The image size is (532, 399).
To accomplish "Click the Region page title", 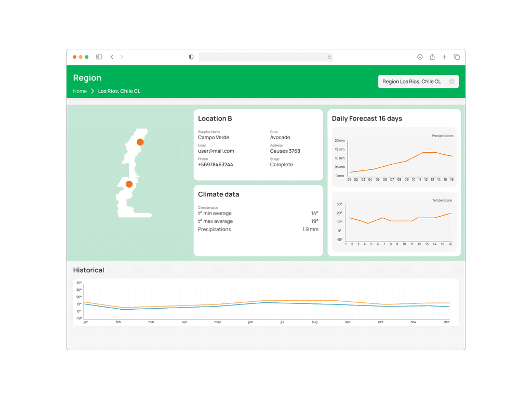I will [87, 78].
